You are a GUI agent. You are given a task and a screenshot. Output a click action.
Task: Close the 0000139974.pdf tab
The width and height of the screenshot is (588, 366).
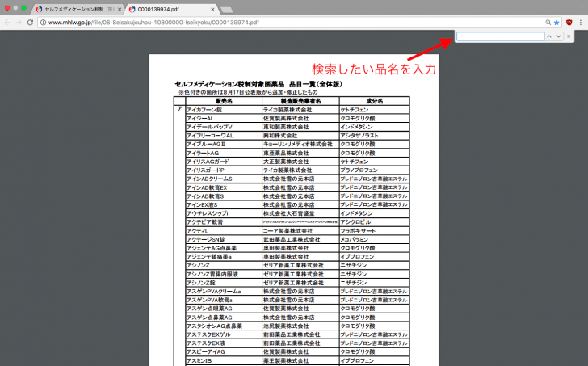tap(212, 10)
